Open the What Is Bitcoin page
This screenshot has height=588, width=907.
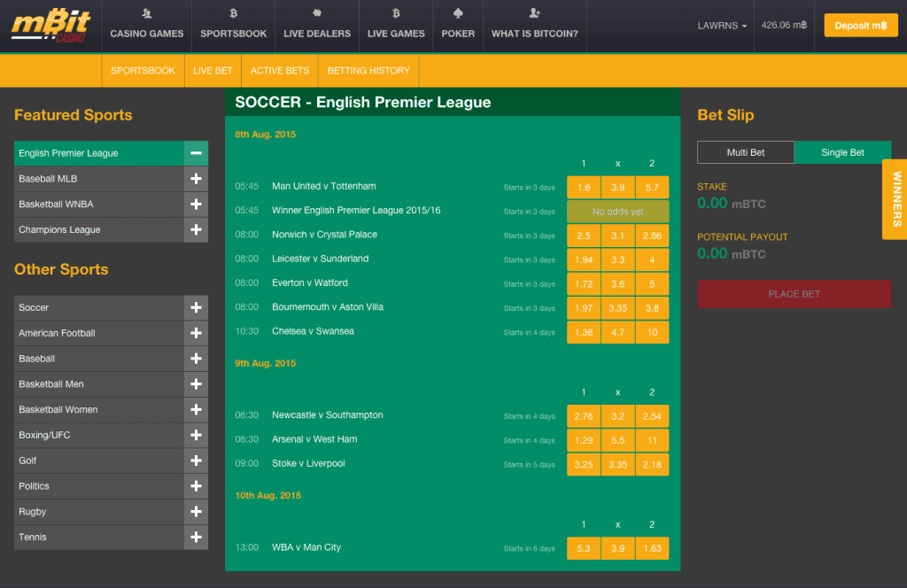click(534, 25)
